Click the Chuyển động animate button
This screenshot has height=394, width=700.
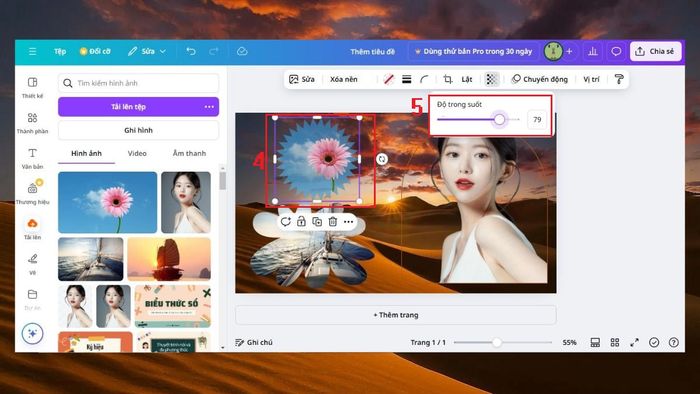(x=539, y=79)
